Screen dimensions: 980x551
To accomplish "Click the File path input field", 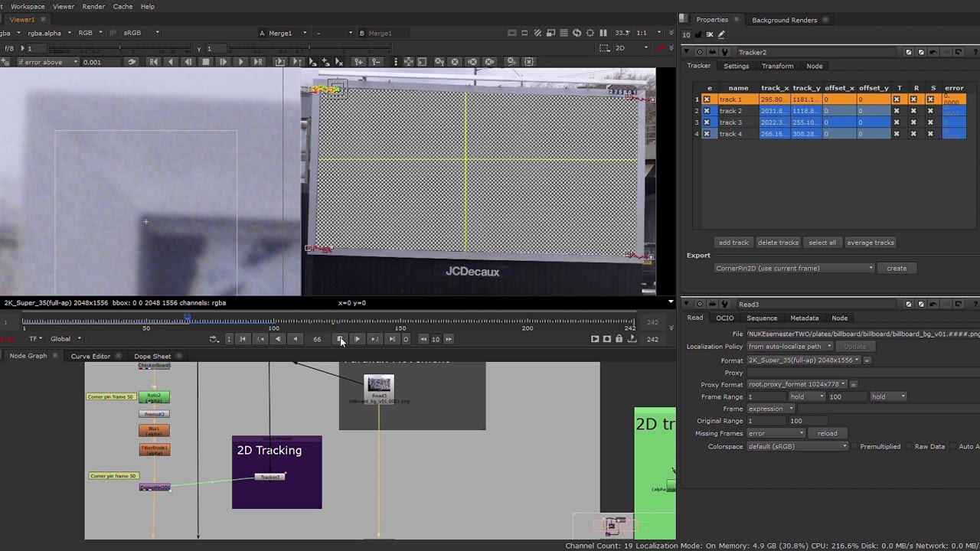I will [863, 334].
